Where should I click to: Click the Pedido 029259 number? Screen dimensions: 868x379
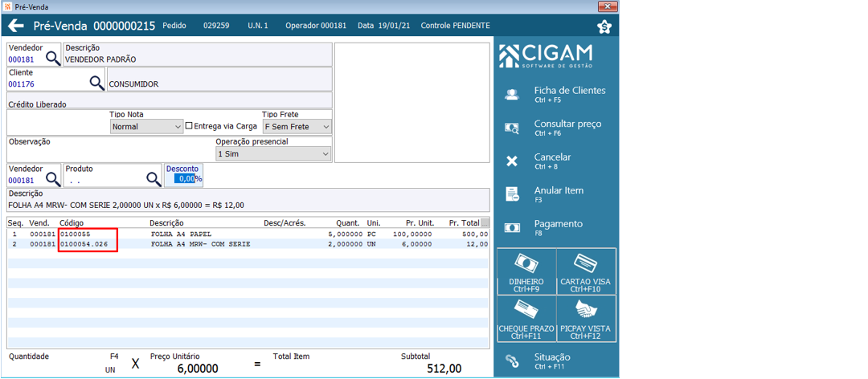tap(216, 26)
